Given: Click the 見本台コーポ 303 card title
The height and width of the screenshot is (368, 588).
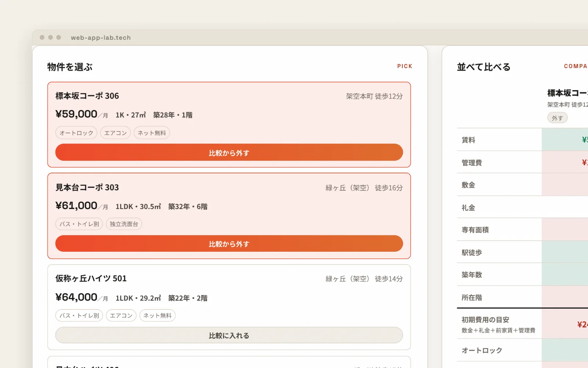Looking at the screenshot, I should click(87, 188).
